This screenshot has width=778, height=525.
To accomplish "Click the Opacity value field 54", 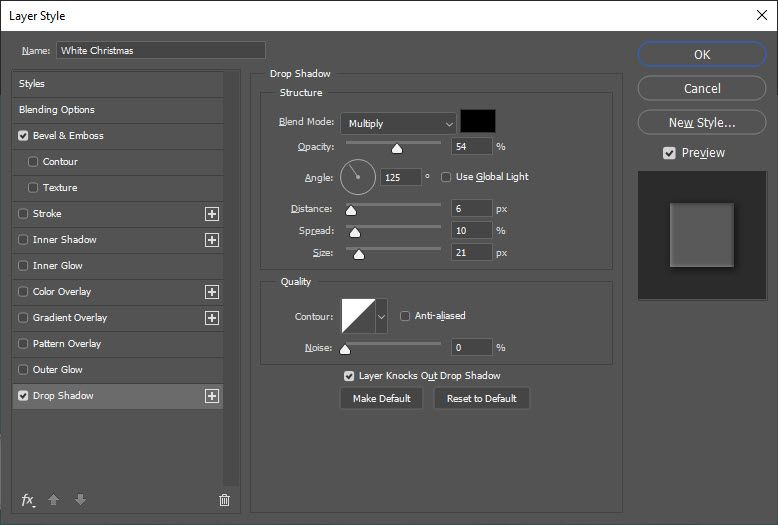I will [471, 146].
